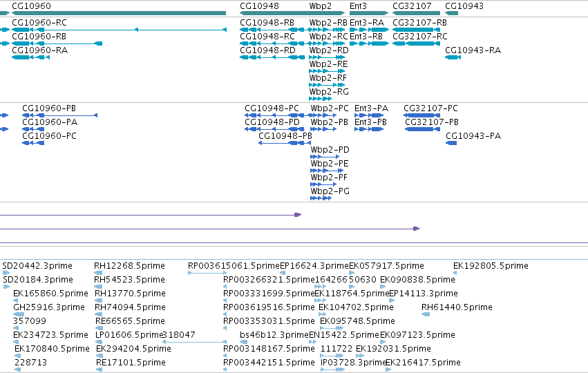The height and width of the screenshot is (373, 588).
Task: Select protein Ent3-PA
Action: pos(372,108)
